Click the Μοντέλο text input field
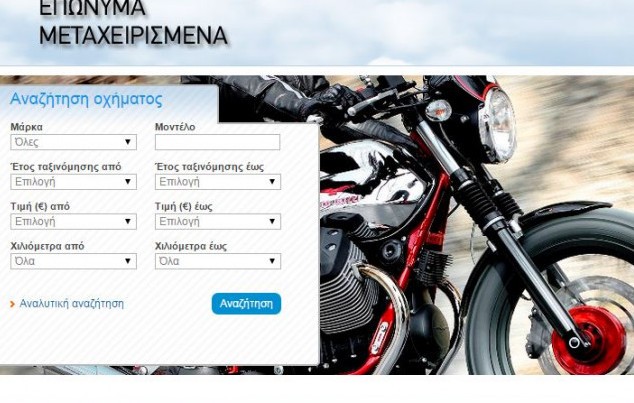 click(x=218, y=142)
